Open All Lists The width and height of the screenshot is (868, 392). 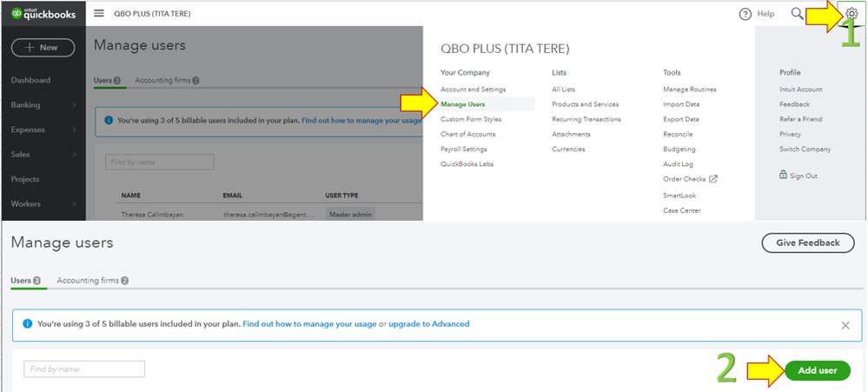tap(564, 90)
